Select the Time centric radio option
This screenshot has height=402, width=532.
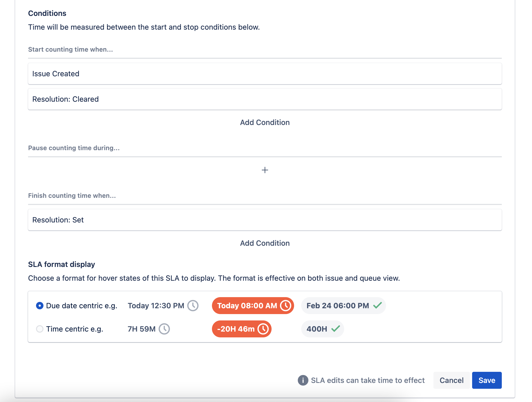point(40,329)
